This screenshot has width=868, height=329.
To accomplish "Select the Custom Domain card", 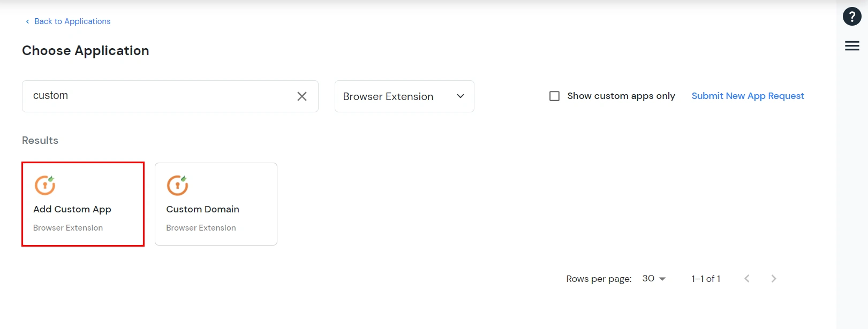I will 216,204.
